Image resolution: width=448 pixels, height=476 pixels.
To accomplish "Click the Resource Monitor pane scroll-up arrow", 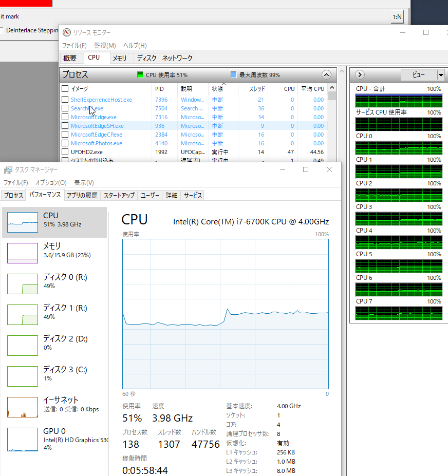I will (342, 71).
